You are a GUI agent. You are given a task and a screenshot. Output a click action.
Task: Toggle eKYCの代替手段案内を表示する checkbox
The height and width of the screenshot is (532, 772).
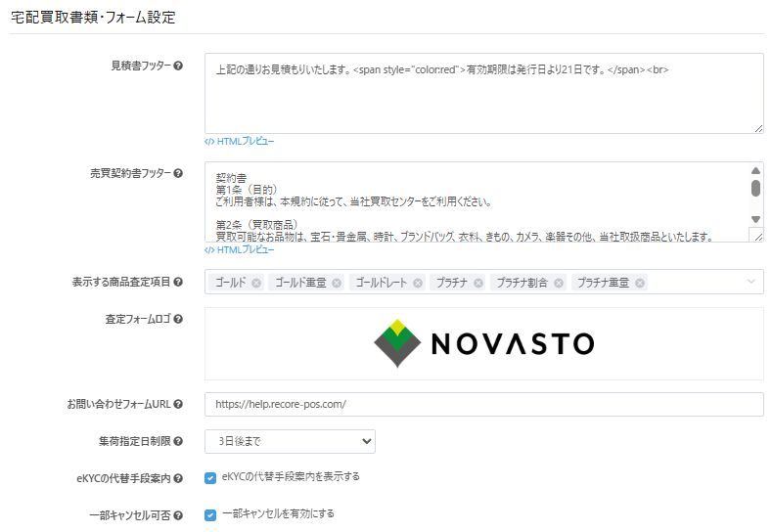(x=210, y=478)
